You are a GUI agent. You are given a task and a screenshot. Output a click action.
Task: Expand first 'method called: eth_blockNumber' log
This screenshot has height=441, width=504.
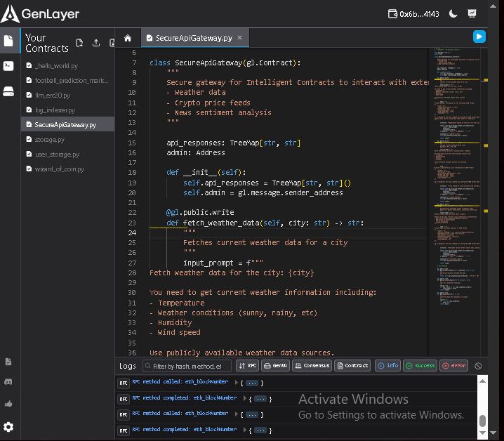click(237, 383)
